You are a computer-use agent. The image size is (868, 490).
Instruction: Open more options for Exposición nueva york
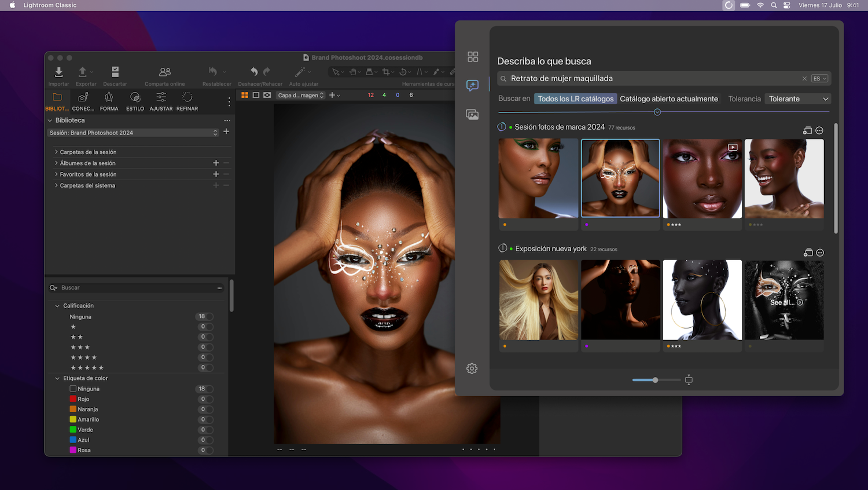point(819,253)
